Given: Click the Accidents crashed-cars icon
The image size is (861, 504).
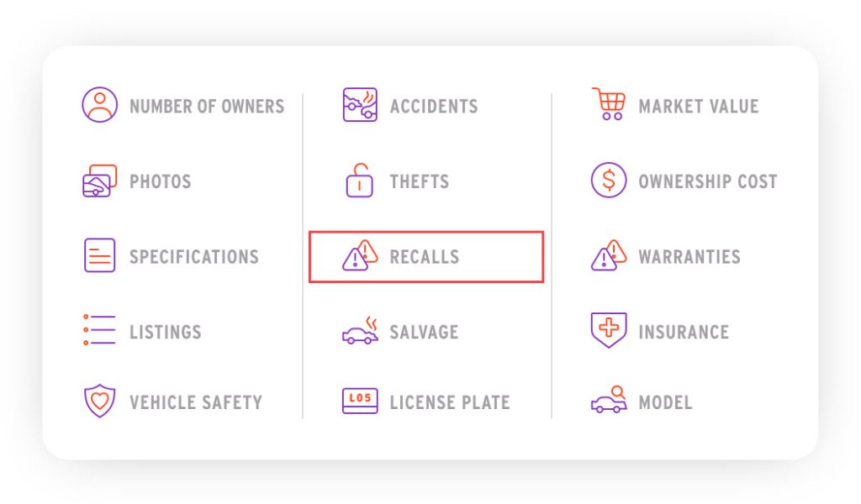Looking at the screenshot, I should [x=360, y=104].
